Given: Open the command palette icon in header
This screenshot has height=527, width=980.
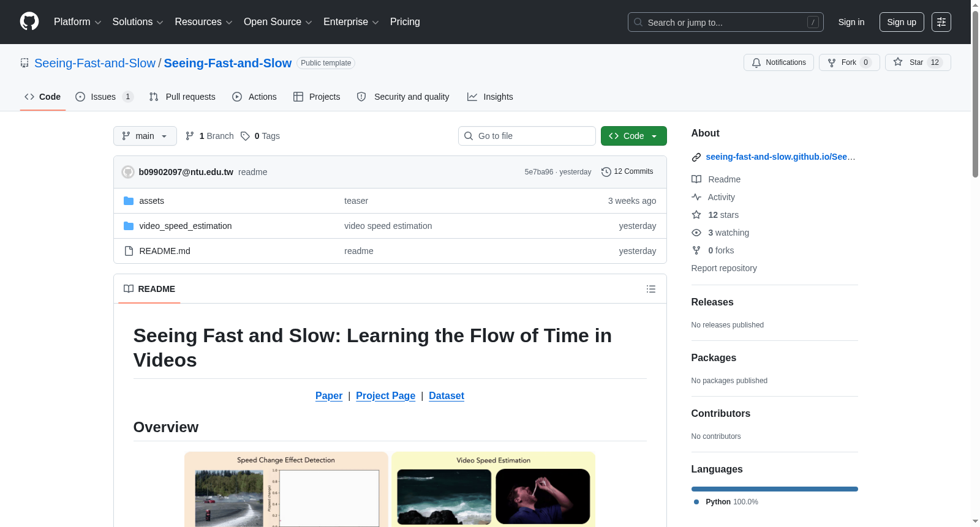Looking at the screenshot, I should 941,22.
